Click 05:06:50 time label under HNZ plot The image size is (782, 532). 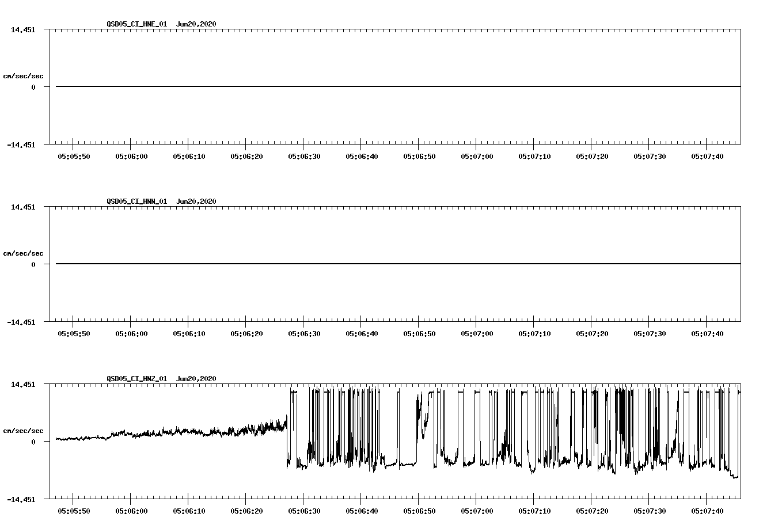419,511
